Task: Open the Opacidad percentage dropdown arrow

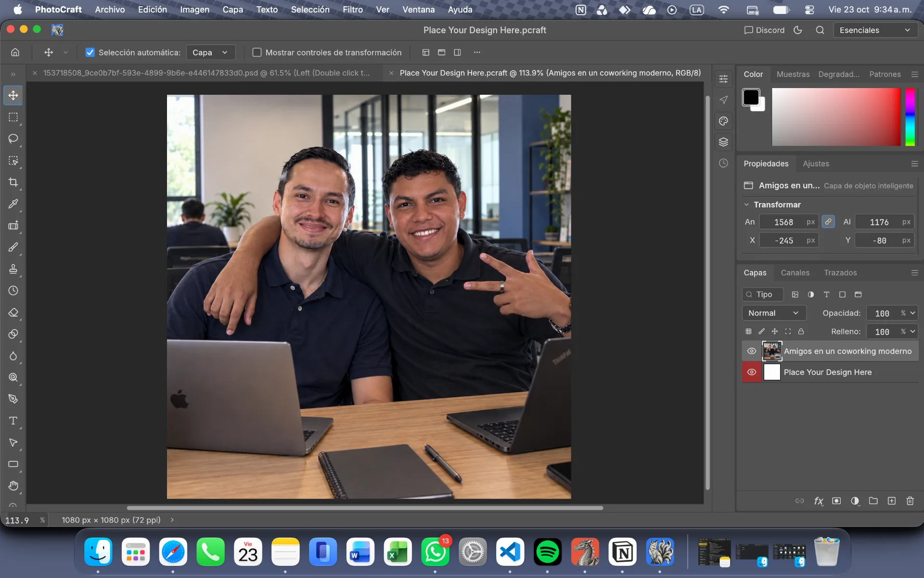Action: click(x=912, y=313)
